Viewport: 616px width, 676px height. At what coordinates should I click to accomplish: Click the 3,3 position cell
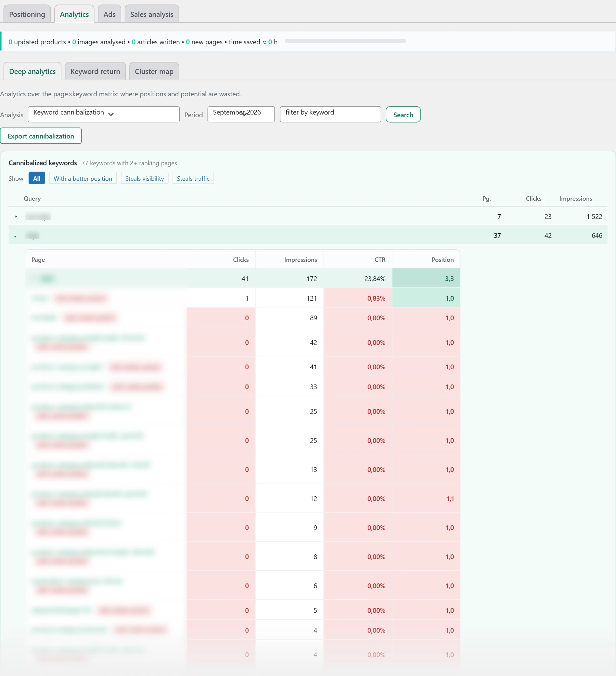(x=426, y=279)
